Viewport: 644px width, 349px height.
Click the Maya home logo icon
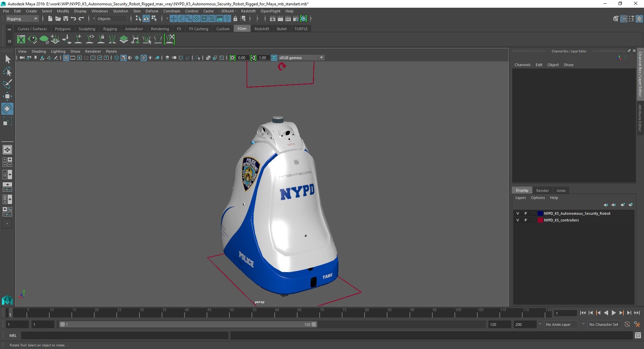click(7, 300)
